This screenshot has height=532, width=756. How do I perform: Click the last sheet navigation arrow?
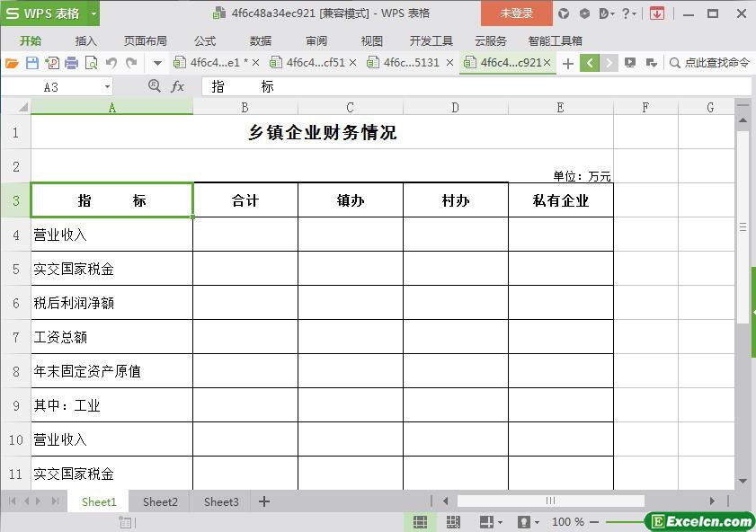coord(55,501)
